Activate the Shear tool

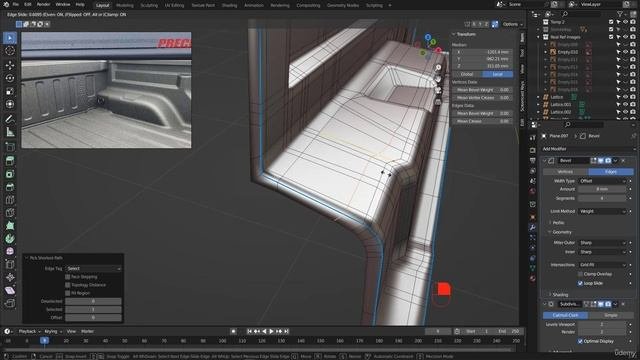pyautogui.click(x=10, y=290)
